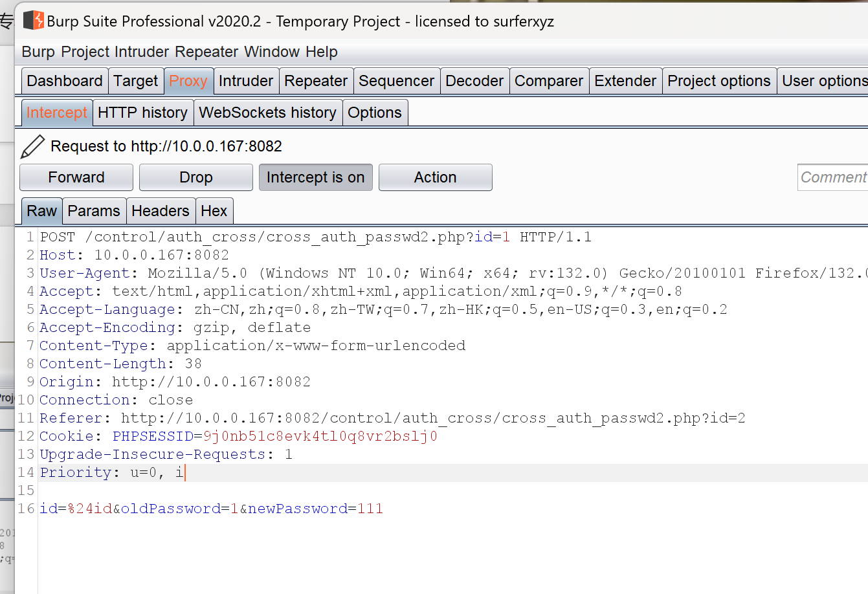Go to the Sequencer tab
This screenshot has width=868, height=594.
[397, 81]
